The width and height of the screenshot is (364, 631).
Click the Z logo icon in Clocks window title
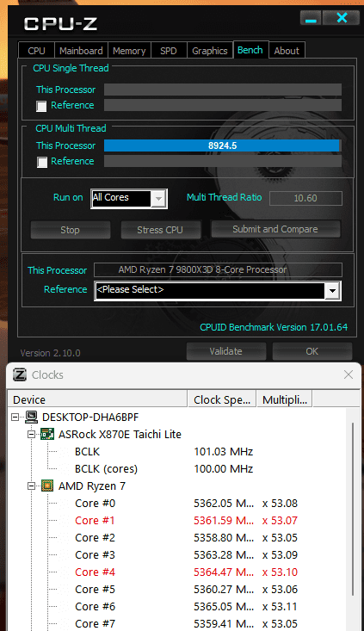pos(20,374)
